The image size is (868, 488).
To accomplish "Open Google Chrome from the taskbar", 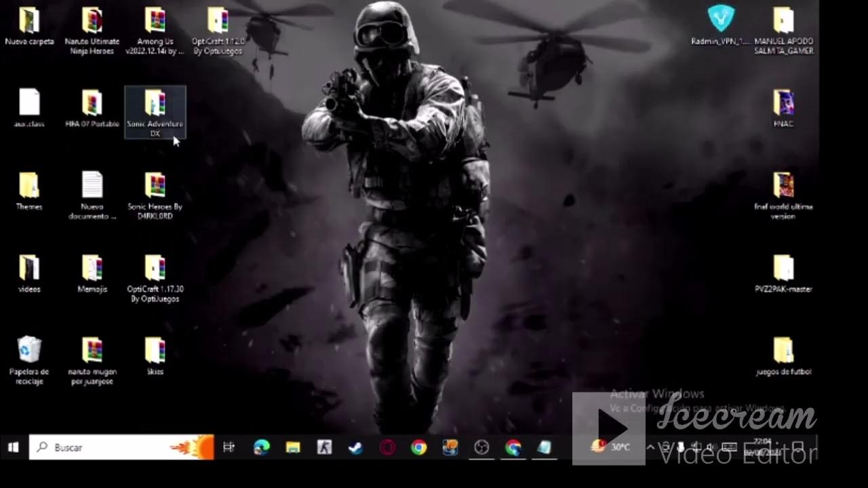I will pyautogui.click(x=418, y=447).
